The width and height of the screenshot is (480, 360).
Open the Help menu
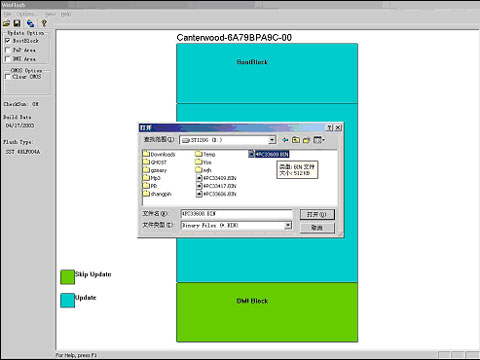click(66, 14)
